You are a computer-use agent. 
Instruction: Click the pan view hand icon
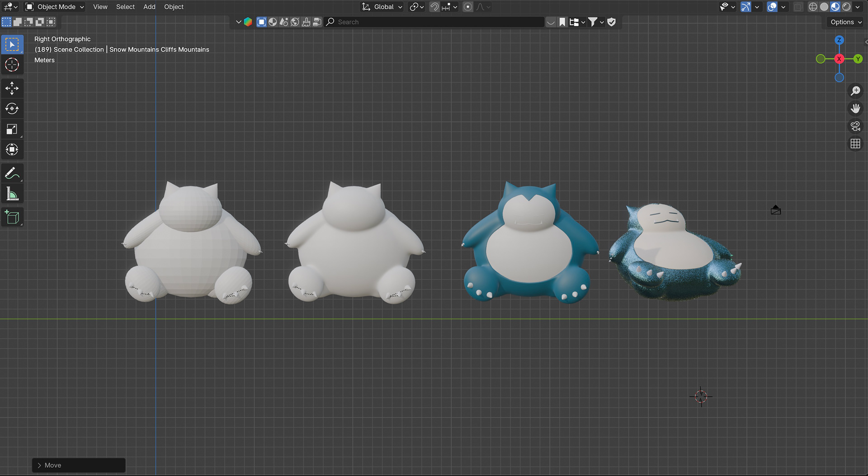[855, 109]
